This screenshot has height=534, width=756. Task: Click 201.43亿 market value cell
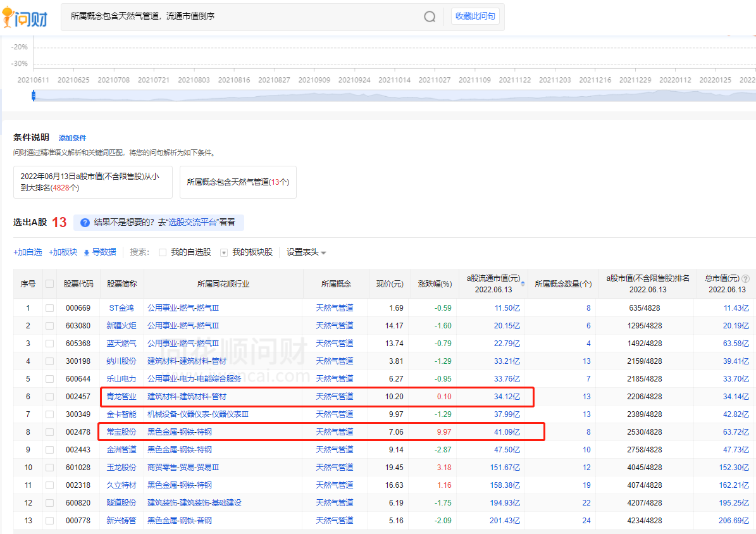[505, 521]
